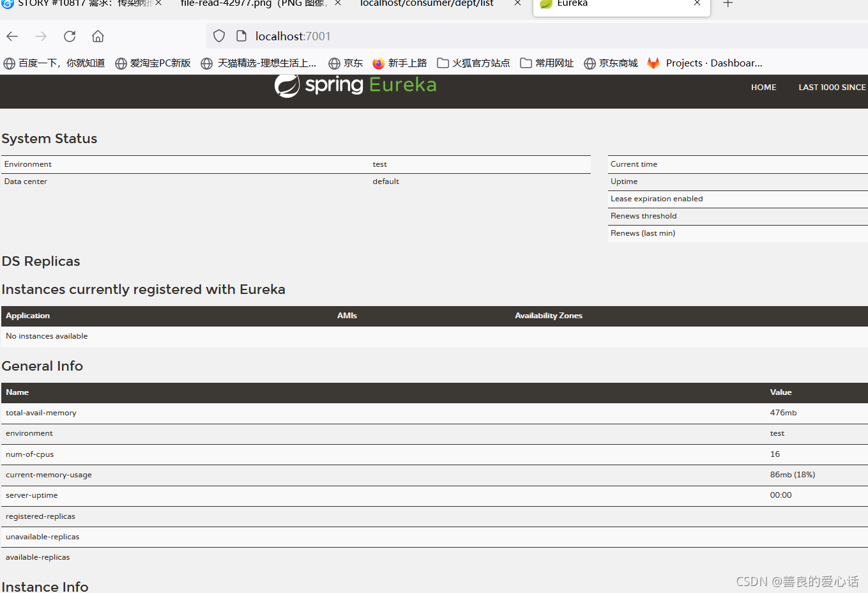Select the 00:00 uptime value

pyautogui.click(x=780, y=495)
